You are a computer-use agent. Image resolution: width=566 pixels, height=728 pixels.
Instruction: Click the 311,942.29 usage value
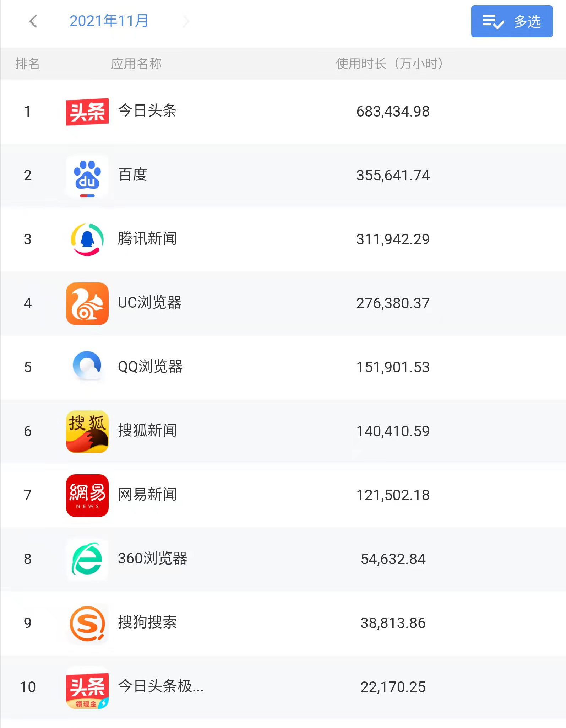tap(393, 239)
